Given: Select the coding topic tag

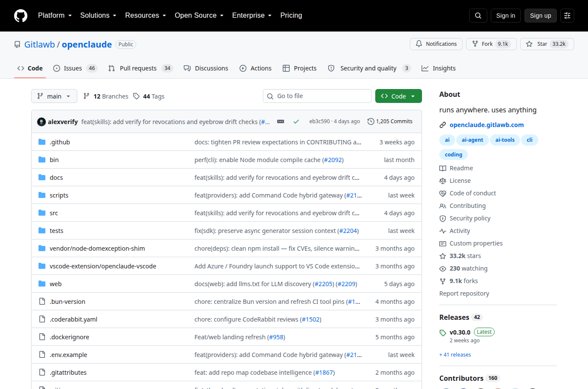Looking at the screenshot, I should click(454, 155).
